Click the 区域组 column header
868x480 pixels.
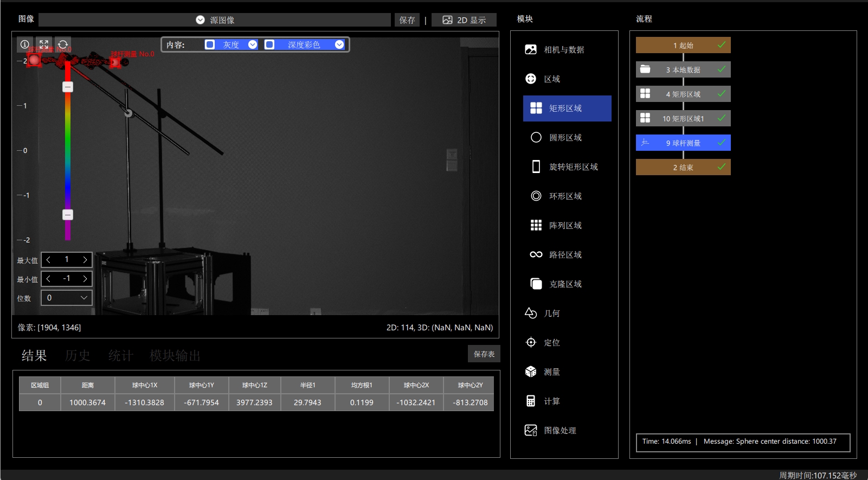point(40,385)
